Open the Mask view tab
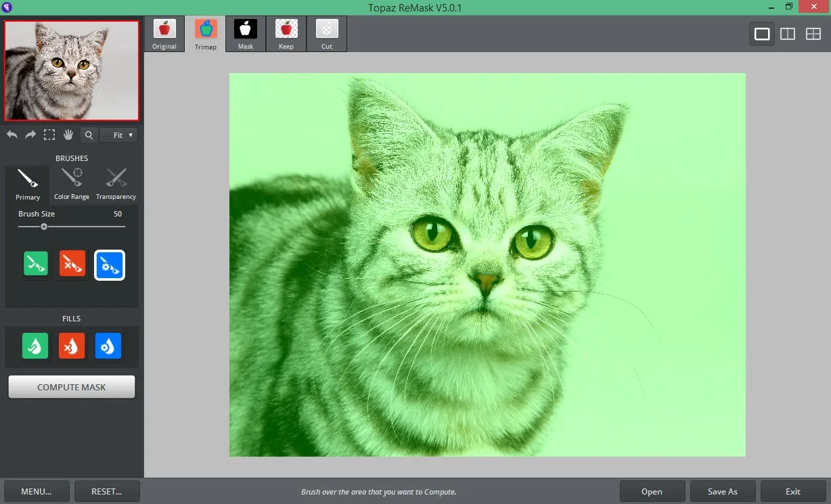The height and width of the screenshot is (504, 831). click(246, 34)
